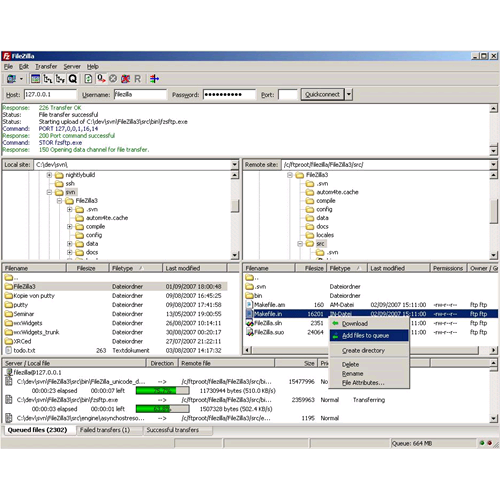Image resolution: width=500 pixels, height=500 pixels.
Task: Open the Server menu
Action: [x=72, y=67]
